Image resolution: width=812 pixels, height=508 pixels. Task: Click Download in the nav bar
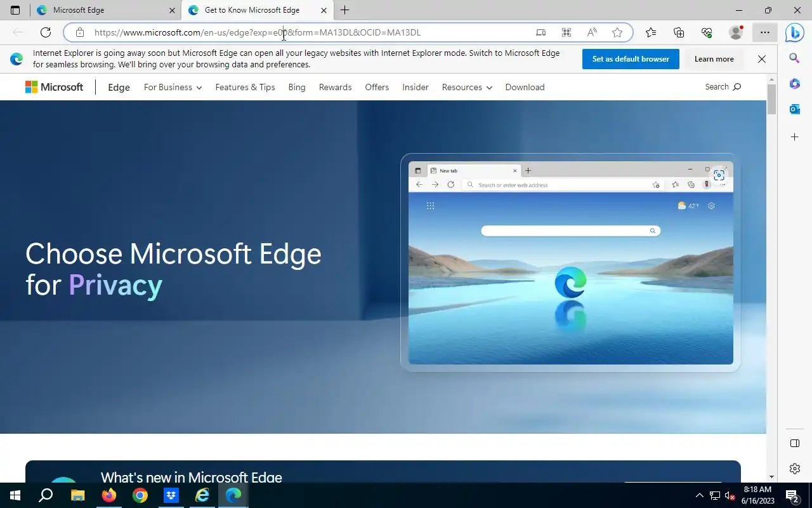pos(525,87)
